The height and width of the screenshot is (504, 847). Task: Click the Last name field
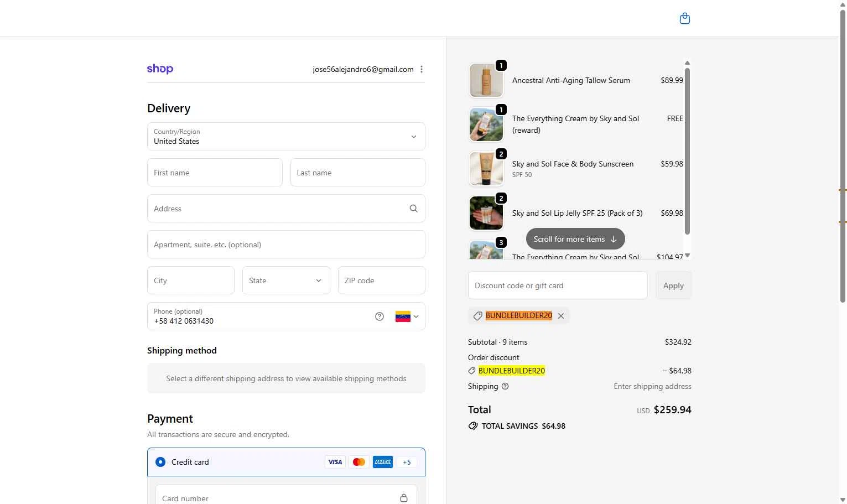[358, 173]
